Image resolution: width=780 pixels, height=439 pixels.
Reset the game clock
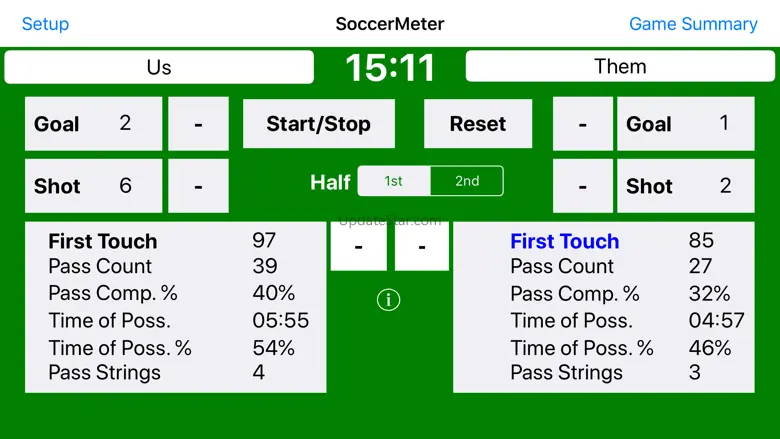pos(477,124)
